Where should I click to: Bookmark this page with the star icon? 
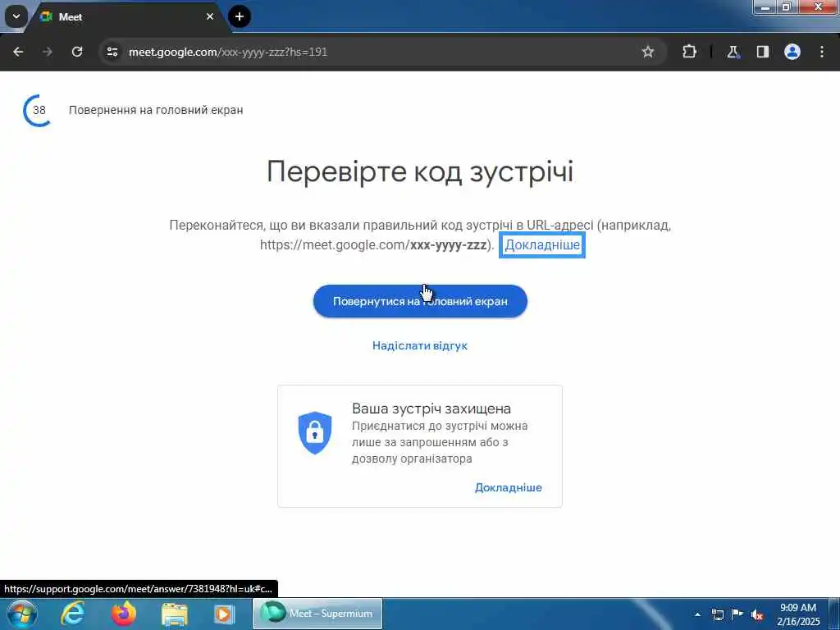[x=648, y=52]
